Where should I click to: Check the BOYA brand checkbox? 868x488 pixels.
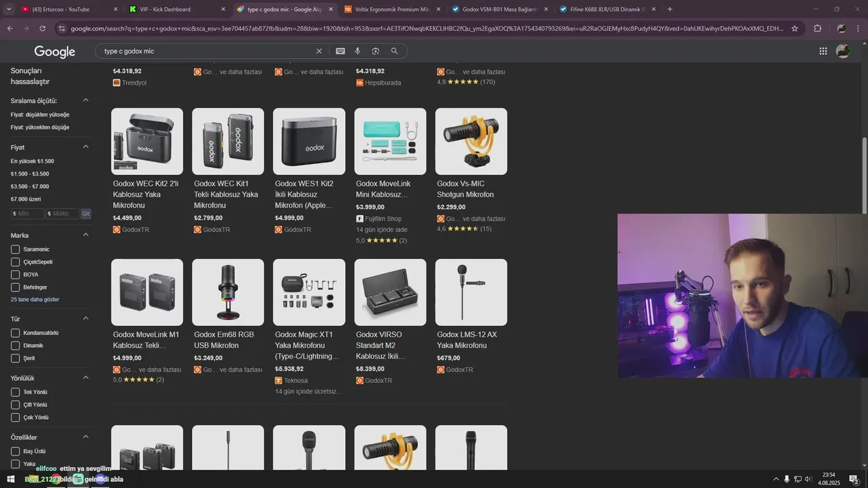pyautogui.click(x=15, y=274)
